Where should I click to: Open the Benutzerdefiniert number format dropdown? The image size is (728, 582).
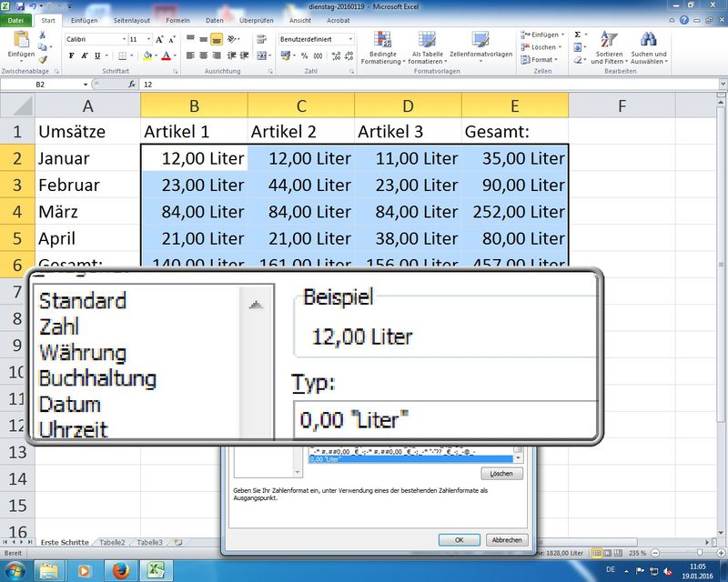click(x=351, y=40)
